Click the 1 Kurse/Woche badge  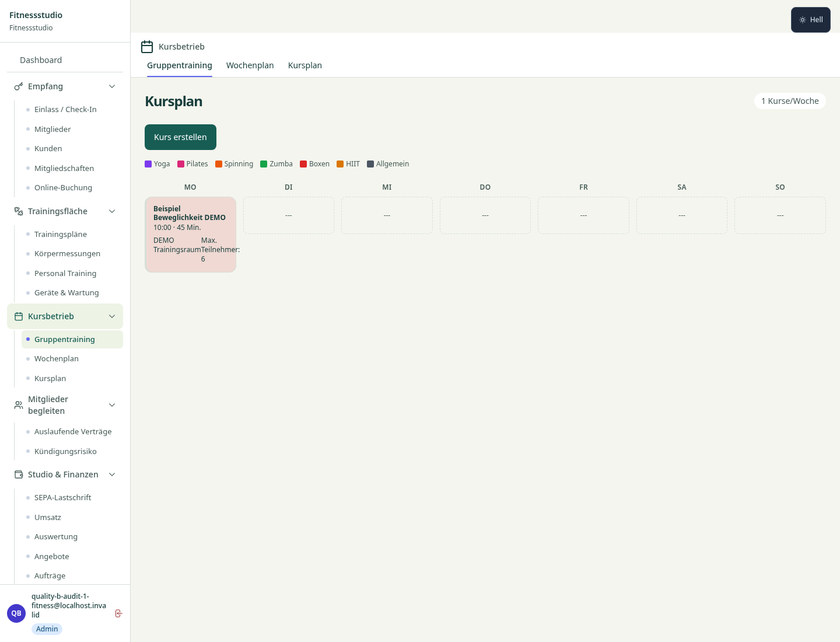click(790, 101)
